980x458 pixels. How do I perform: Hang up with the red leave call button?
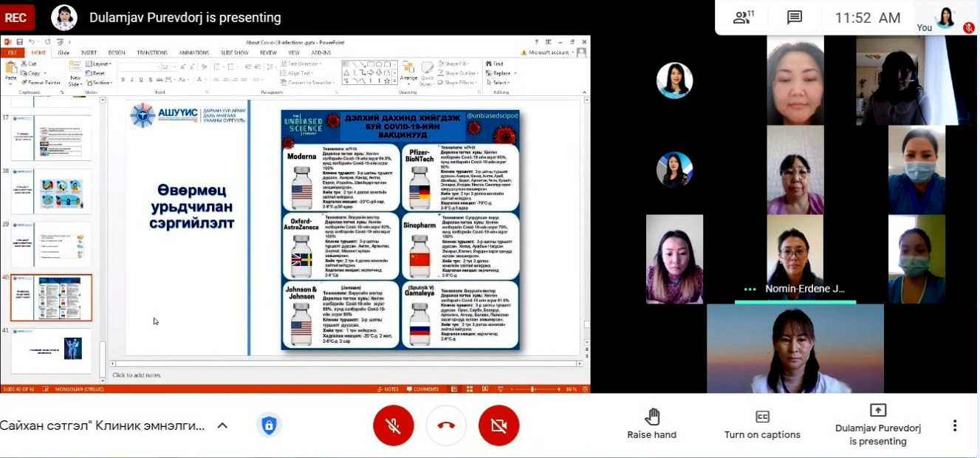446,425
